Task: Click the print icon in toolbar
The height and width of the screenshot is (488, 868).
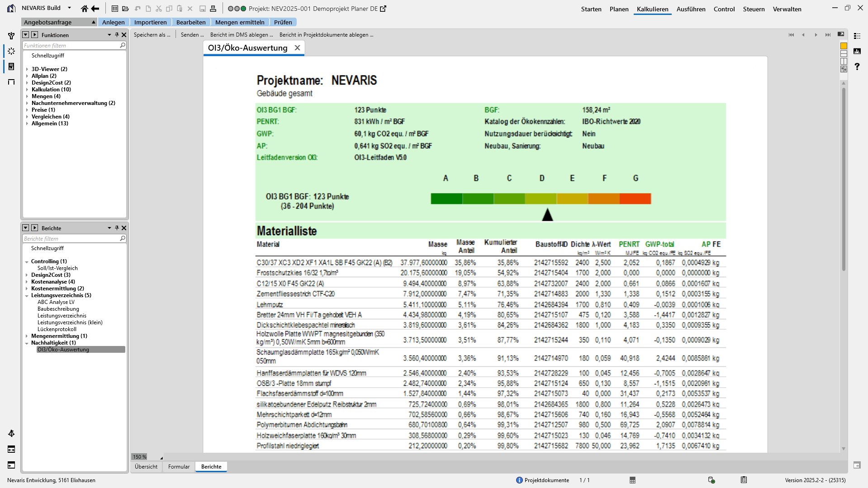Action: (213, 9)
